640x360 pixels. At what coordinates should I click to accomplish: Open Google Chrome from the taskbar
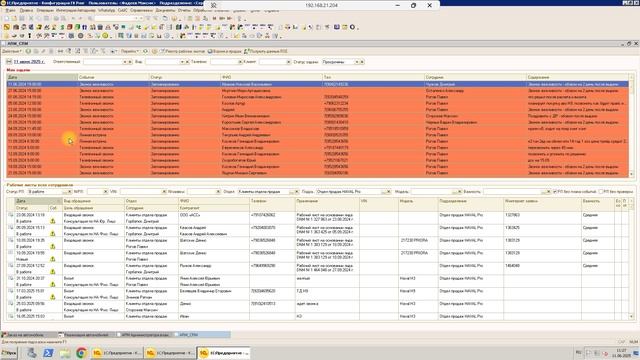click(81, 353)
